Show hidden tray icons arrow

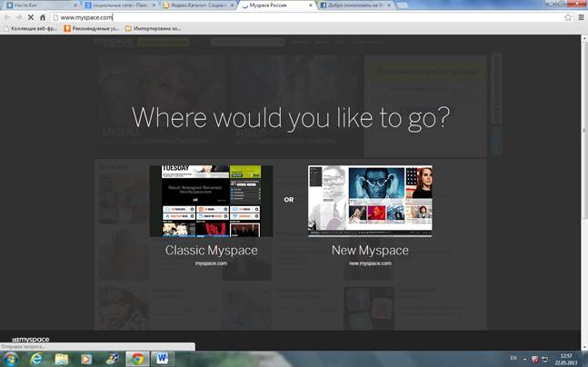524,359
